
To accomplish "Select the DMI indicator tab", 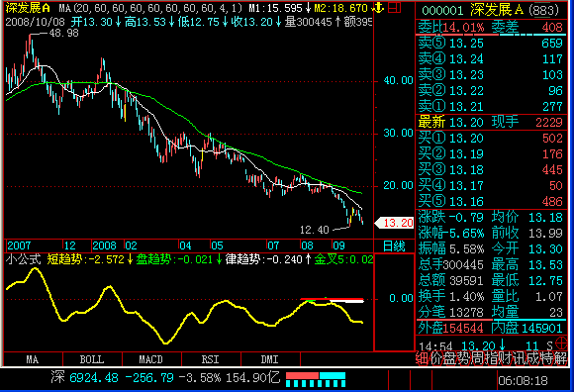I will pyautogui.click(x=270, y=359).
